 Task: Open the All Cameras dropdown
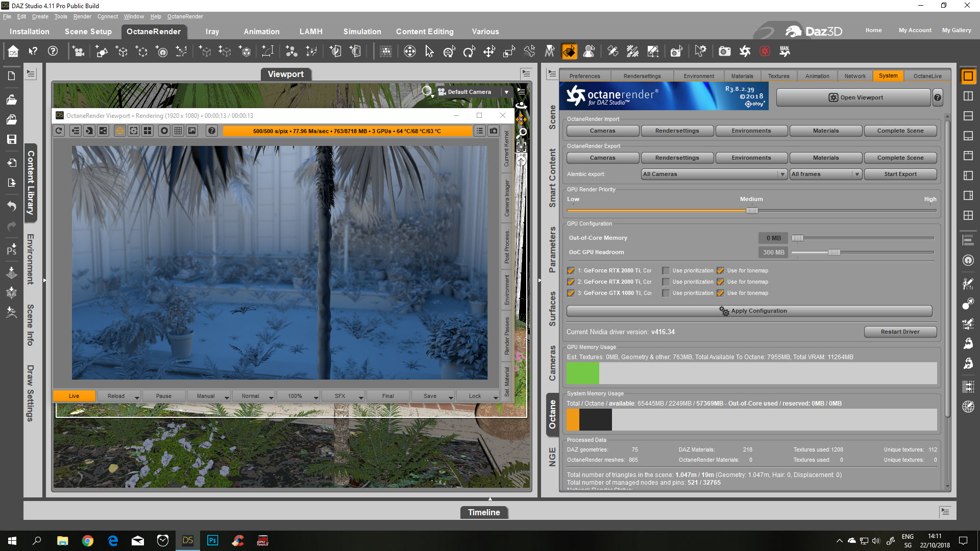click(x=714, y=174)
